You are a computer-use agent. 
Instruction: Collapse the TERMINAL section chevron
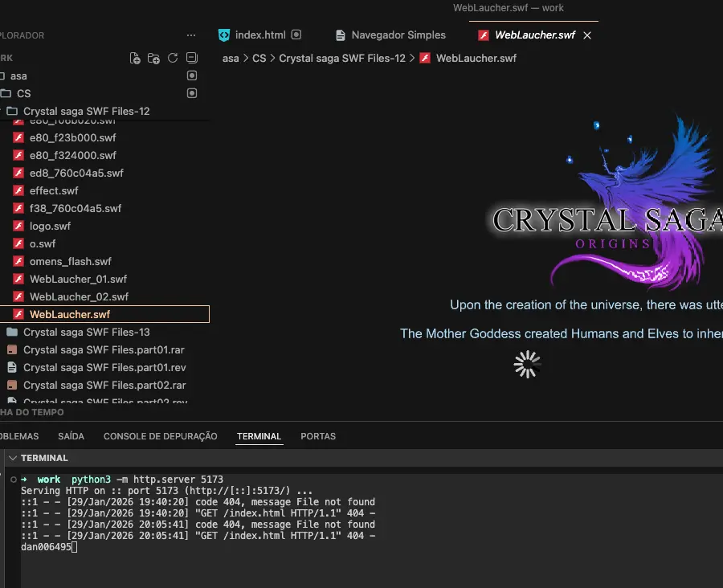click(x=13, y=458)
